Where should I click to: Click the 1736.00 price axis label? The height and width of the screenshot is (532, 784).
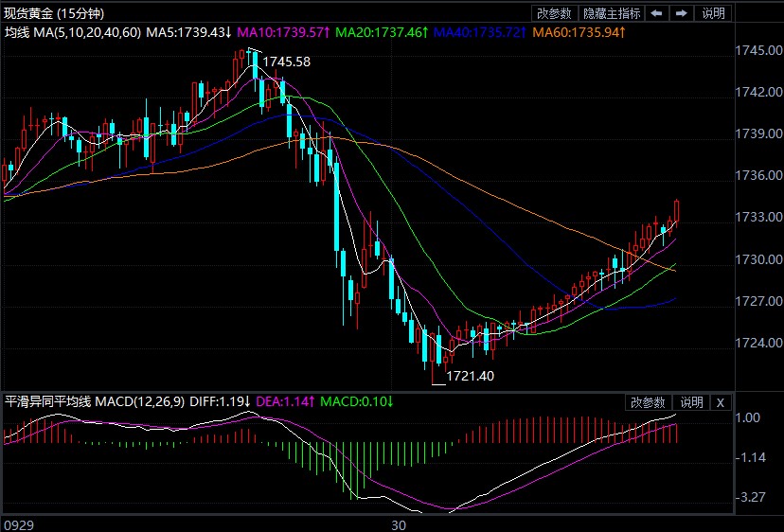click(x=758, y=175)
